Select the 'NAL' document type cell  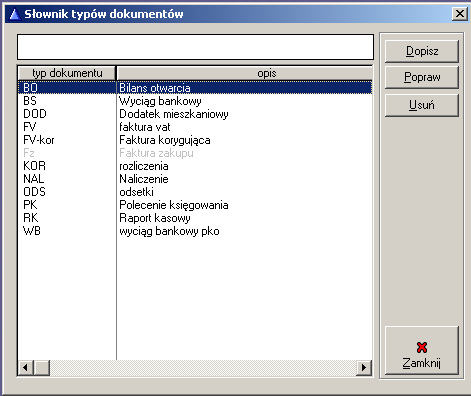tap(67, 179)
